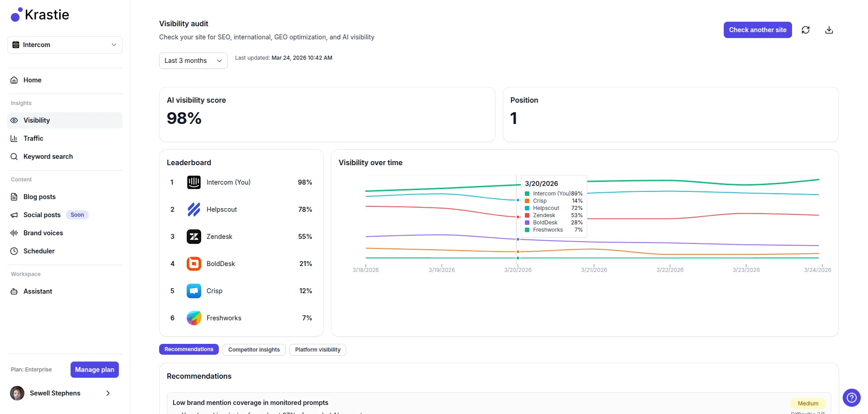Click the refresh audit icon
This screenshot has width=868, height=414.
(x=806, y=30)
